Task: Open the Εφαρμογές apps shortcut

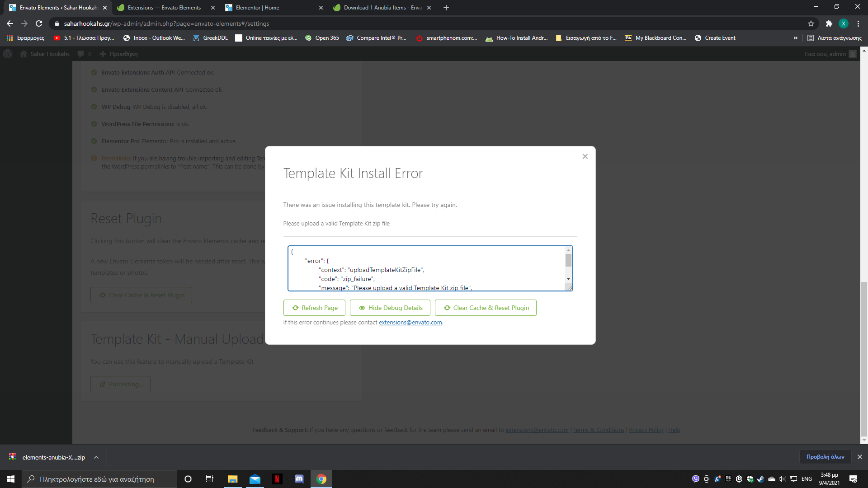Action: coord(26,38)
